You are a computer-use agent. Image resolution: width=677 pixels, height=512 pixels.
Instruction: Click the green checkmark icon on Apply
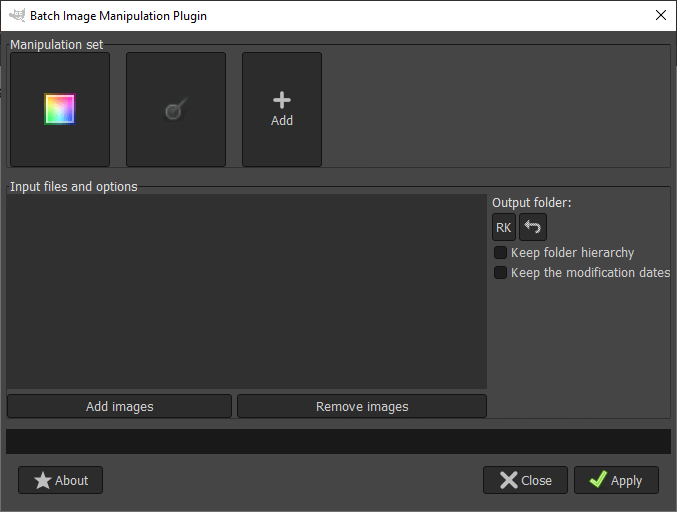pos(598,480)
